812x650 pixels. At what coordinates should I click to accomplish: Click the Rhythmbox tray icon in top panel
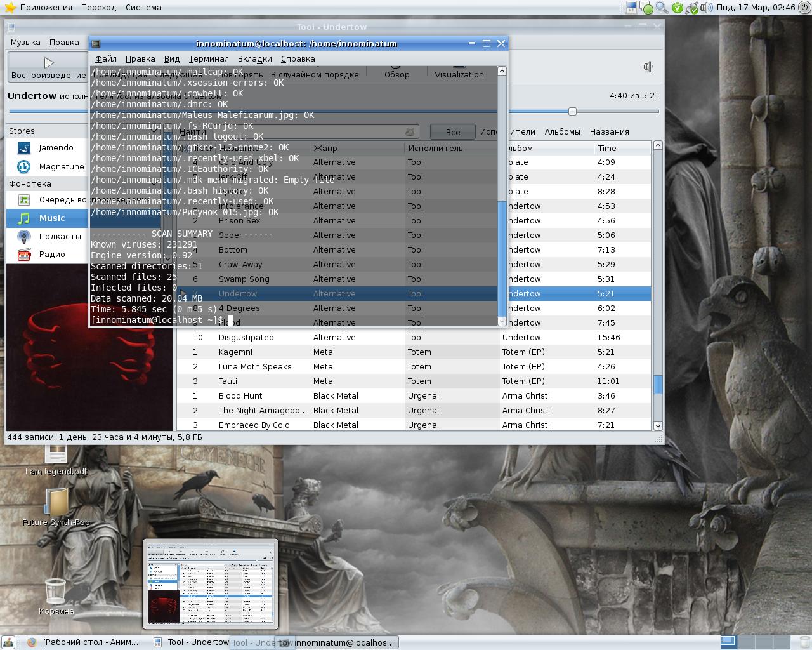(x=631, y=8)
